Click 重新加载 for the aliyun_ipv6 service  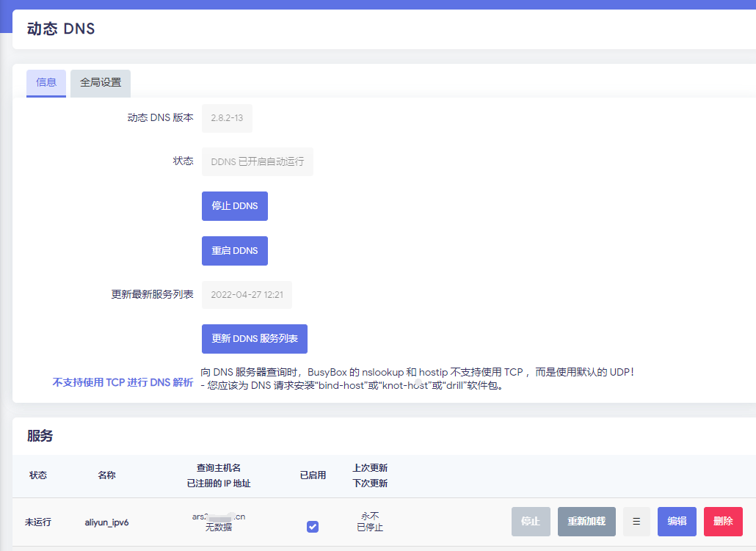(x=586, y=522)
